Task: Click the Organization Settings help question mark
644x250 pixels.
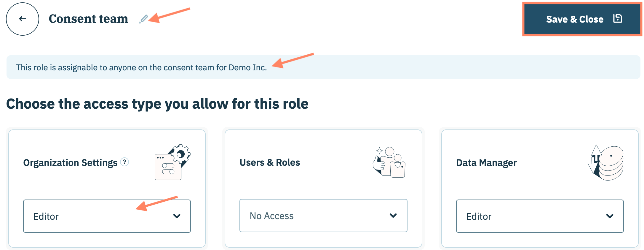Action: click(125, 162)
